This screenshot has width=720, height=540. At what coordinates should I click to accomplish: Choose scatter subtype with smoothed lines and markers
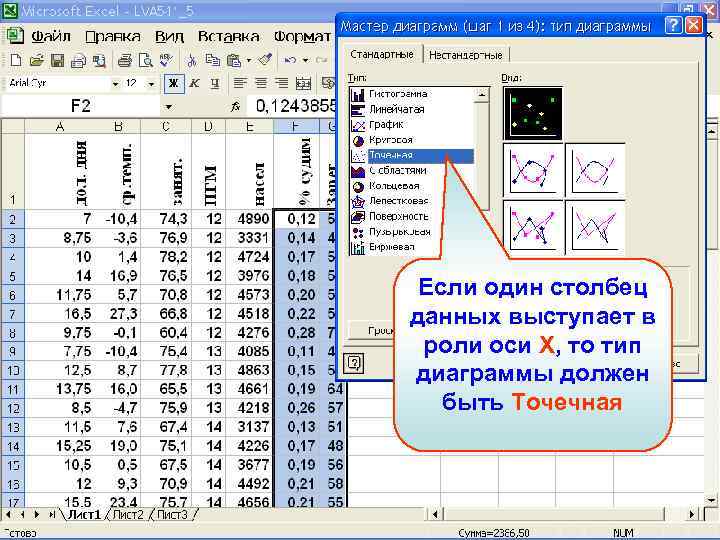click(533, 171)
